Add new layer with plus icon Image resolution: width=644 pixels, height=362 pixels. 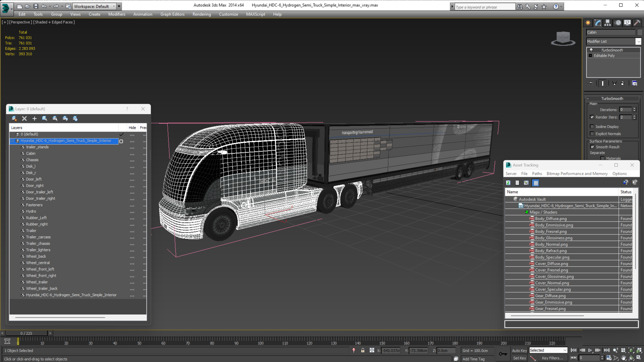[x=35, y=118]
